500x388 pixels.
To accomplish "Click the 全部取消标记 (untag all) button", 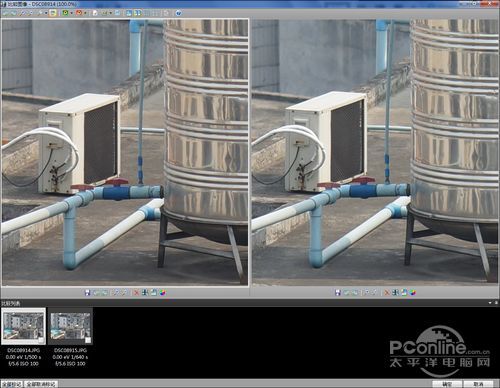I will click(x=41, y=384).
